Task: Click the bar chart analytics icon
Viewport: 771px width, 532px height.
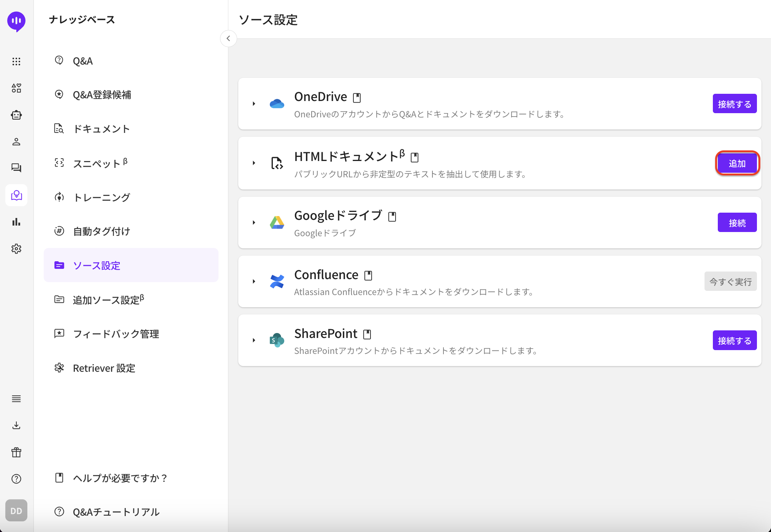Action: [16, 222]
